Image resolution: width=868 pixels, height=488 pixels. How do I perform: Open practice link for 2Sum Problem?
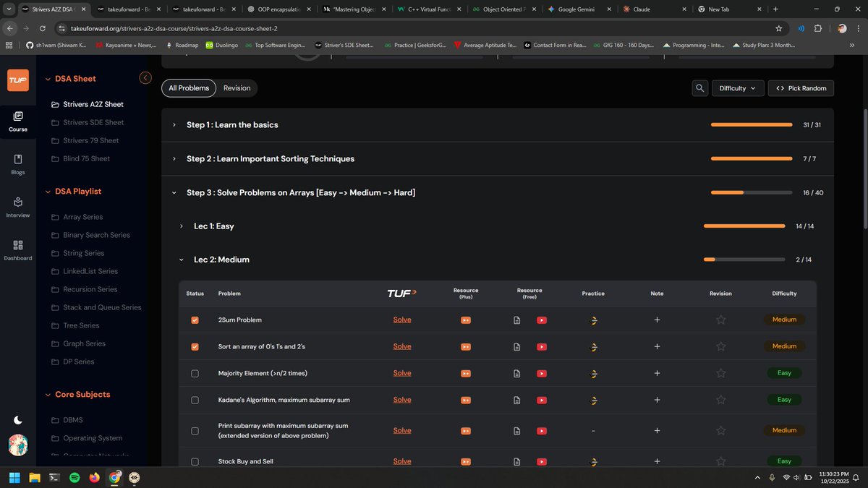pos(593,320)
